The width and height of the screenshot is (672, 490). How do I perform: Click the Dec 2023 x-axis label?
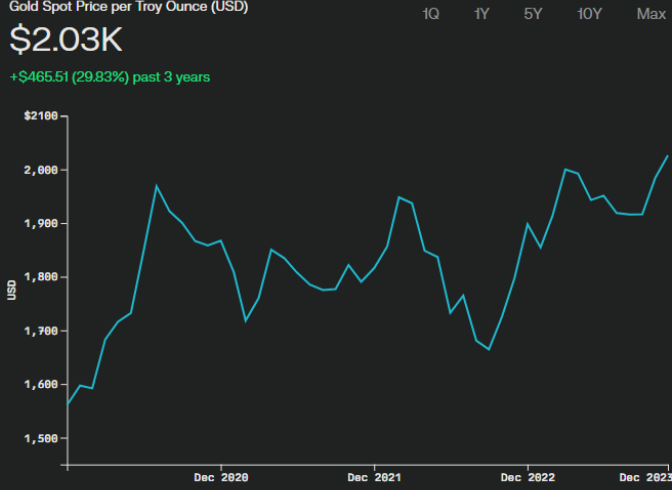645,478
